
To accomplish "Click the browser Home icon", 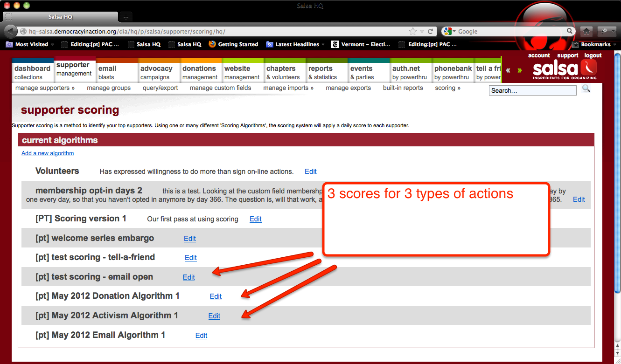I will coord(586,31).
